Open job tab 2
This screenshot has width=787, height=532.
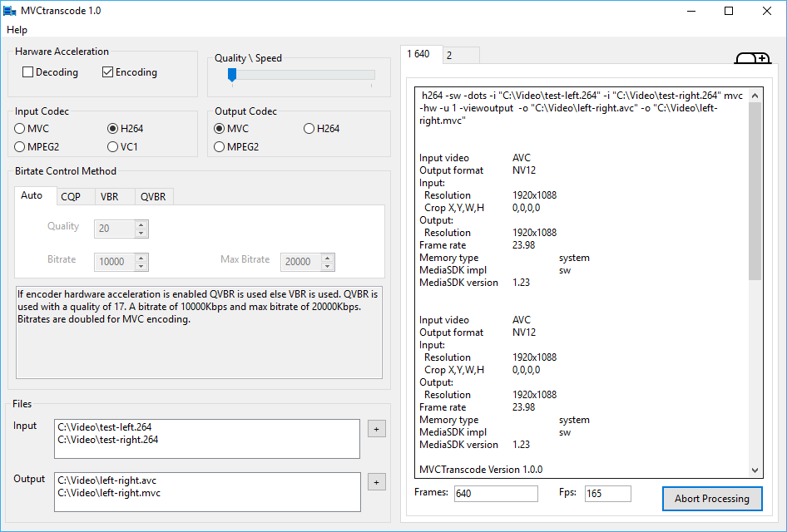tap(461, 55)
